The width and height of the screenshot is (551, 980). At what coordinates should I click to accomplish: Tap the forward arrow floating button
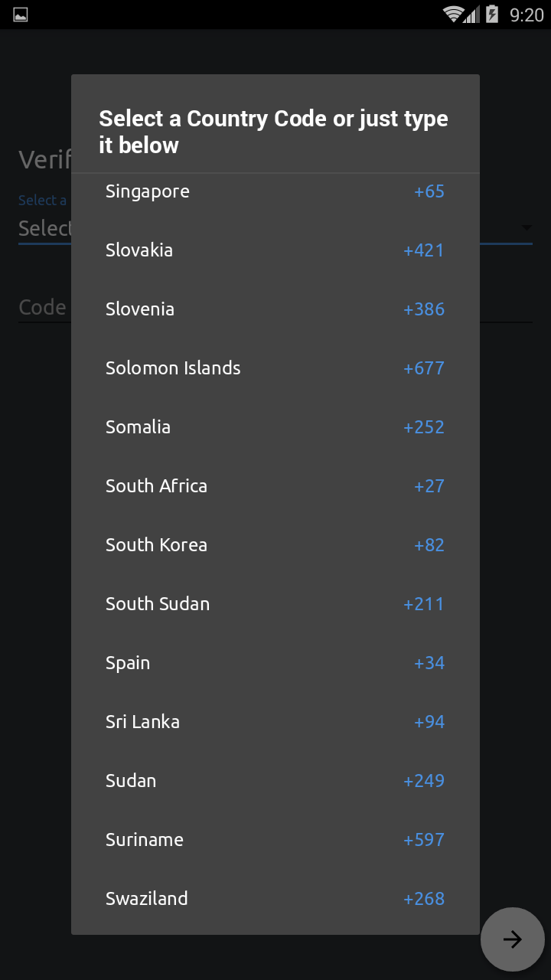tap(512, 939)
